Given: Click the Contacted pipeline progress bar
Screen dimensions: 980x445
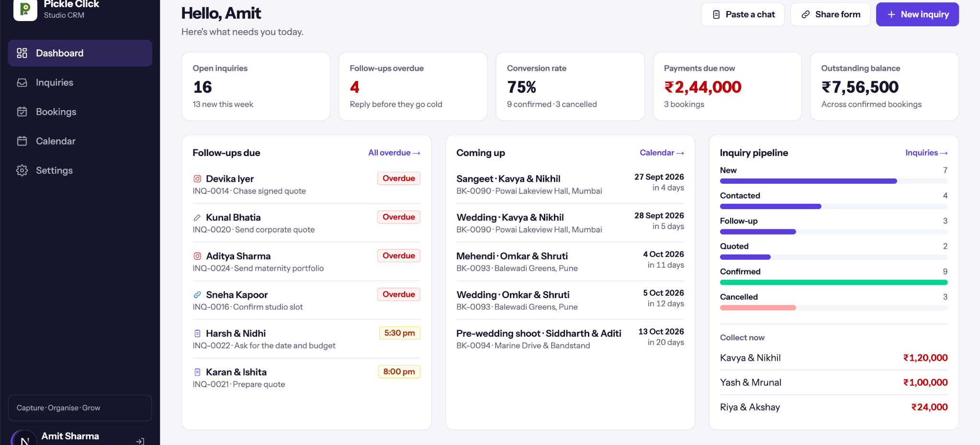Looking at the screenshot, I should pos(834,207).
